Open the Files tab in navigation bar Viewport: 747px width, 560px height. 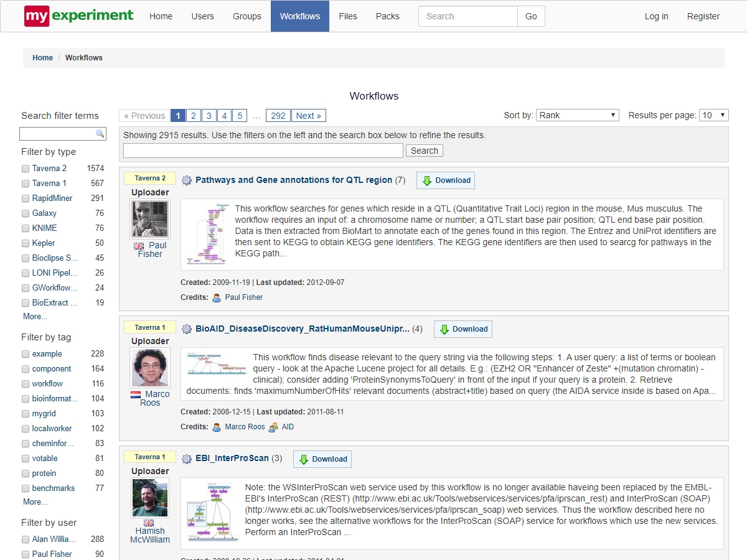click(348, 16)
